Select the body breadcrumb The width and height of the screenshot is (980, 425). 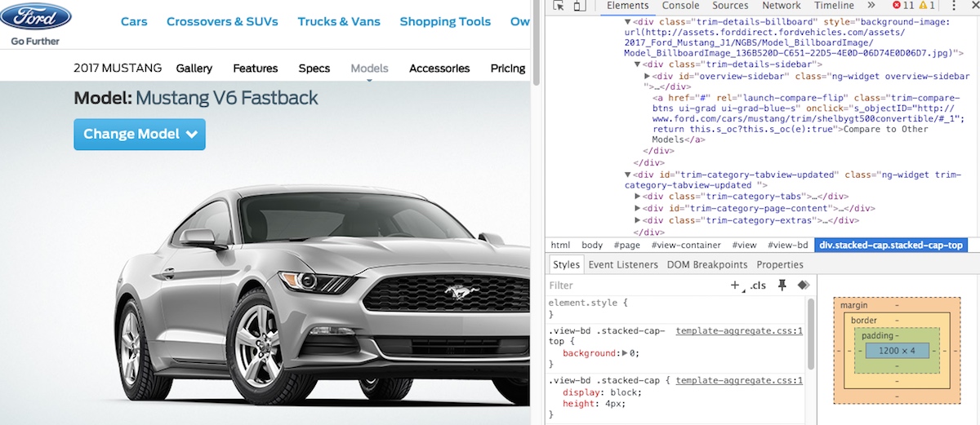click(x=592, y=245)
